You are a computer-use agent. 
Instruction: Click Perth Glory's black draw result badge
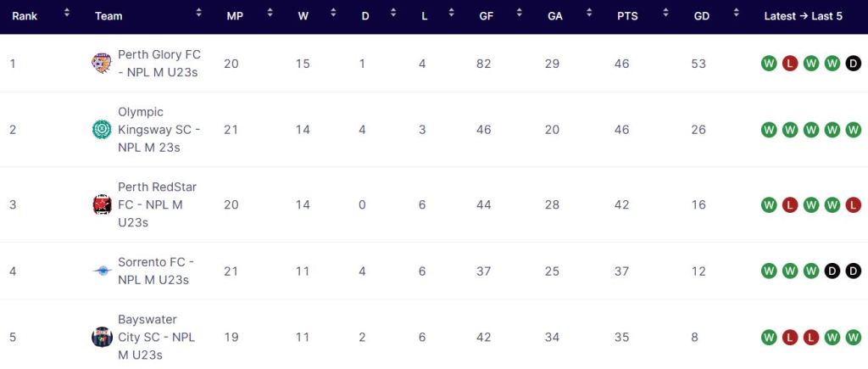point(853,64)
